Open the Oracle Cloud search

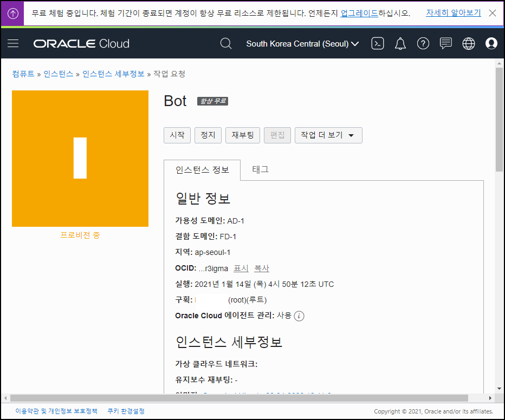click(x=226, y=44)
